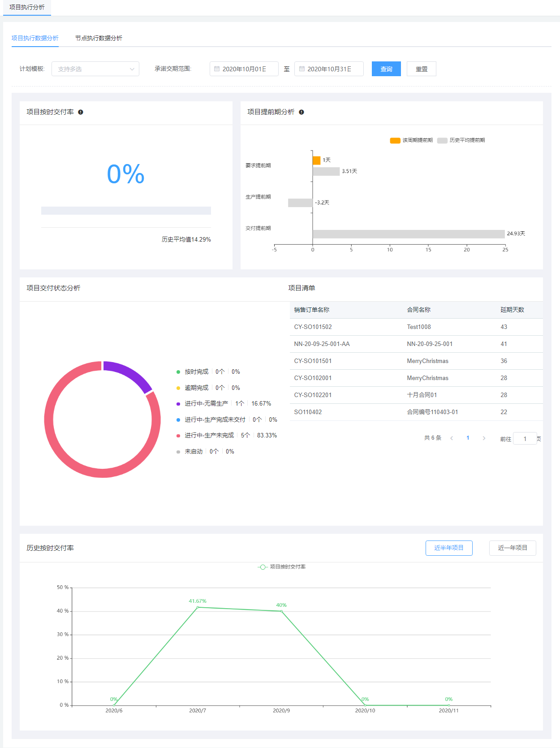The width and height of the screenshot is (560, 748).
Task: Click info icon beside 项目提前期分析
Action: (302, 112)
